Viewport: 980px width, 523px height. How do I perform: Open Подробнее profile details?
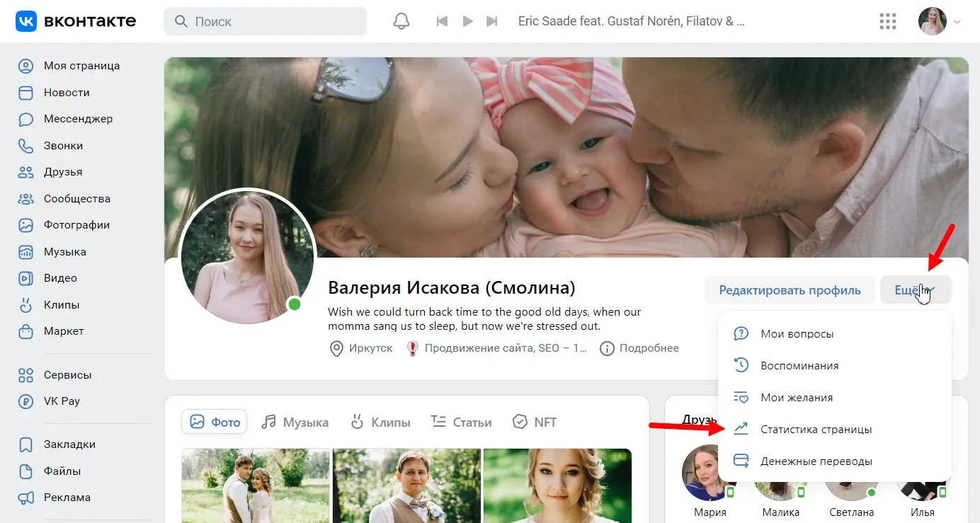[x=639, y=348]
